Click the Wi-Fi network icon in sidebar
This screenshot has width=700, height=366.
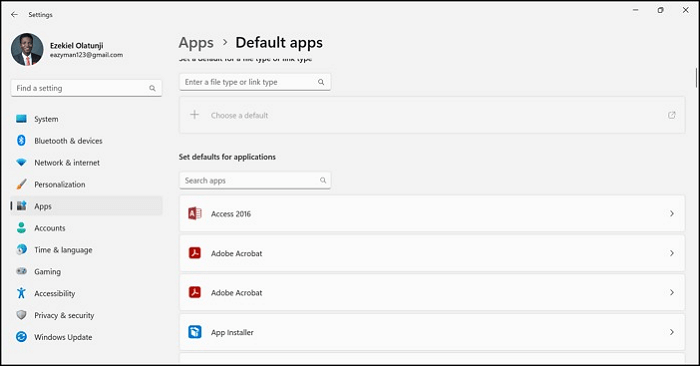point(21,162)
